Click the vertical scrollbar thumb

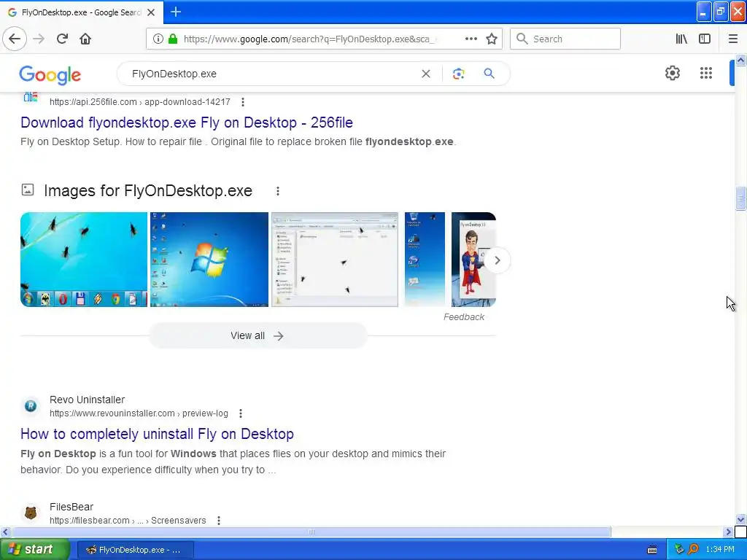point(740,198)
